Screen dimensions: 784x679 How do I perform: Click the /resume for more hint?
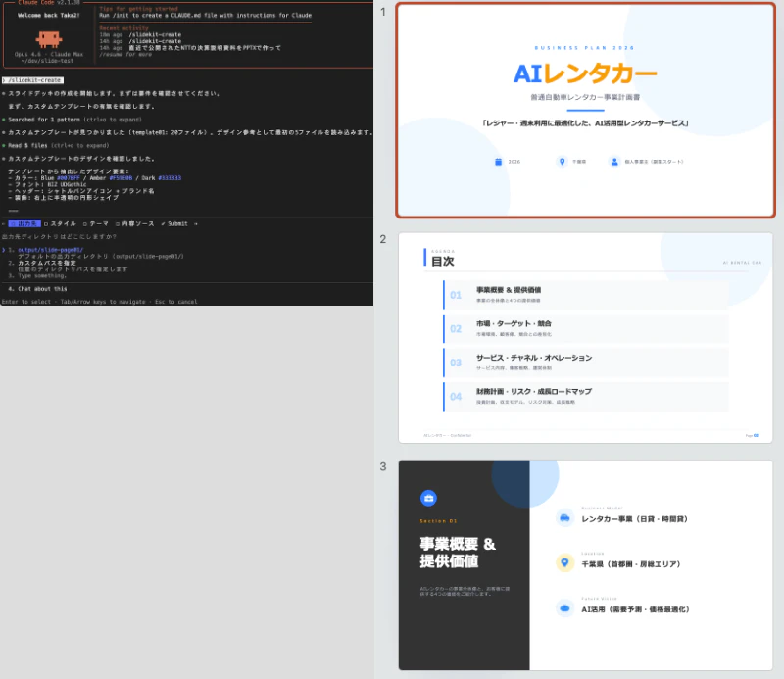click(125, 54)
